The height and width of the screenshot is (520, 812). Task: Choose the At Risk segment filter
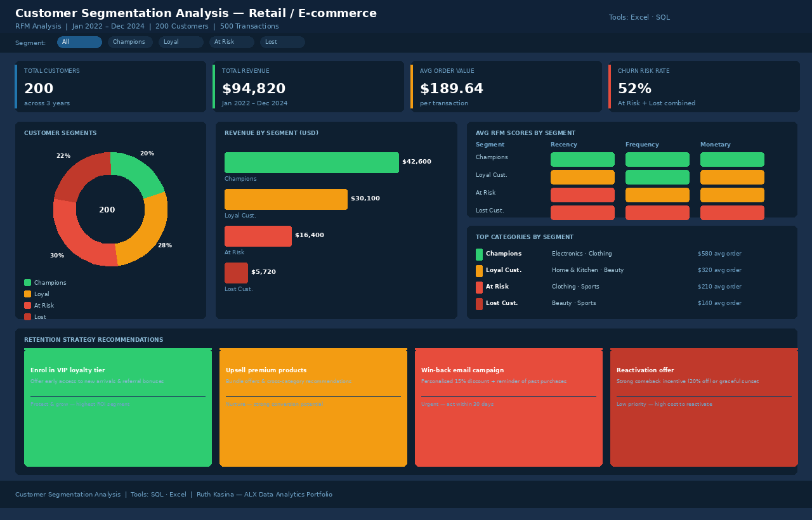tap(232, 42)
